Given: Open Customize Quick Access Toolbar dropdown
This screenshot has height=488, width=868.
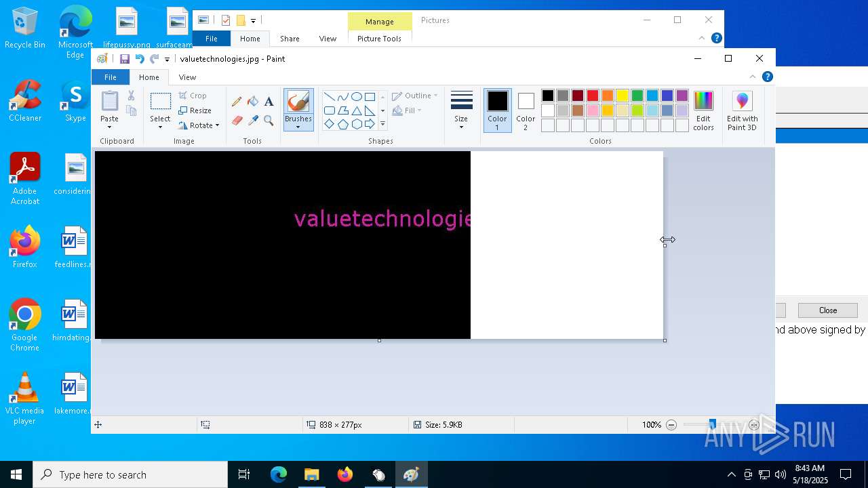Looking at the screenshot, I should [x=167, y=60].
